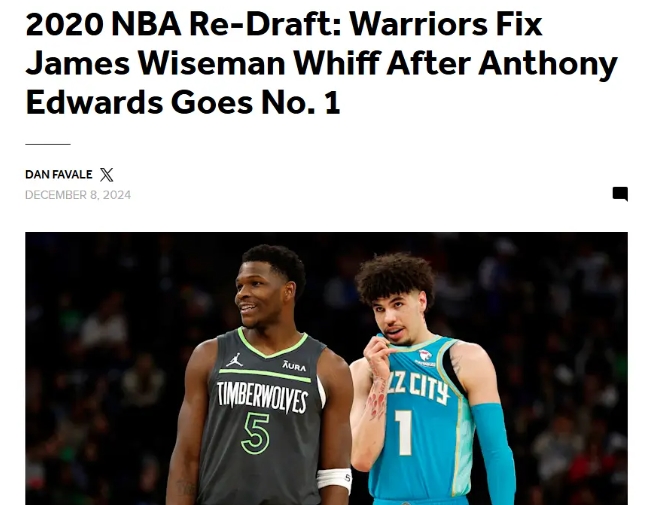Click the teal arm sleeve in photo
The image size is (647, 505).
[493, 452]
